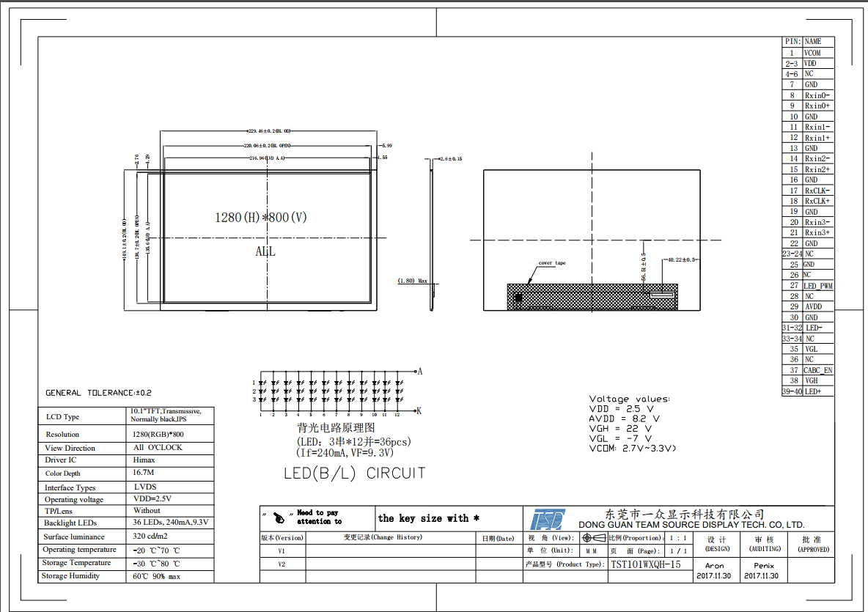Select the LVDS interface type value

pos(145,487)
